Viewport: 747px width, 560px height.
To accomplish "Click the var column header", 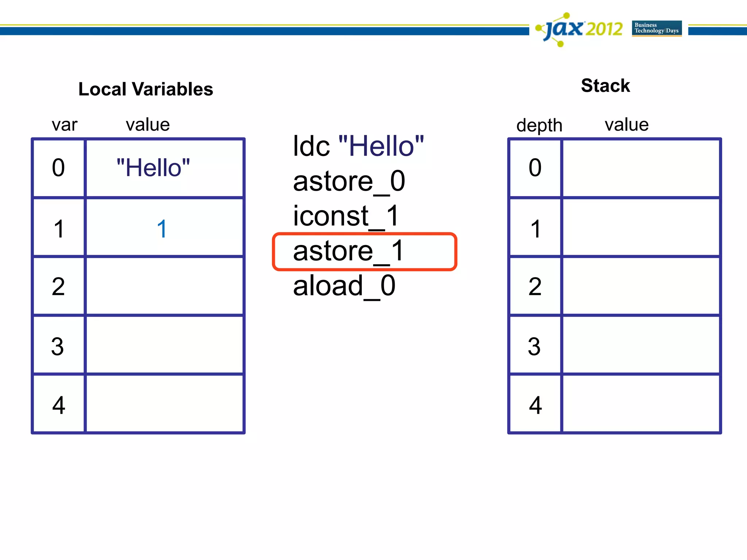I will (65, 125).
